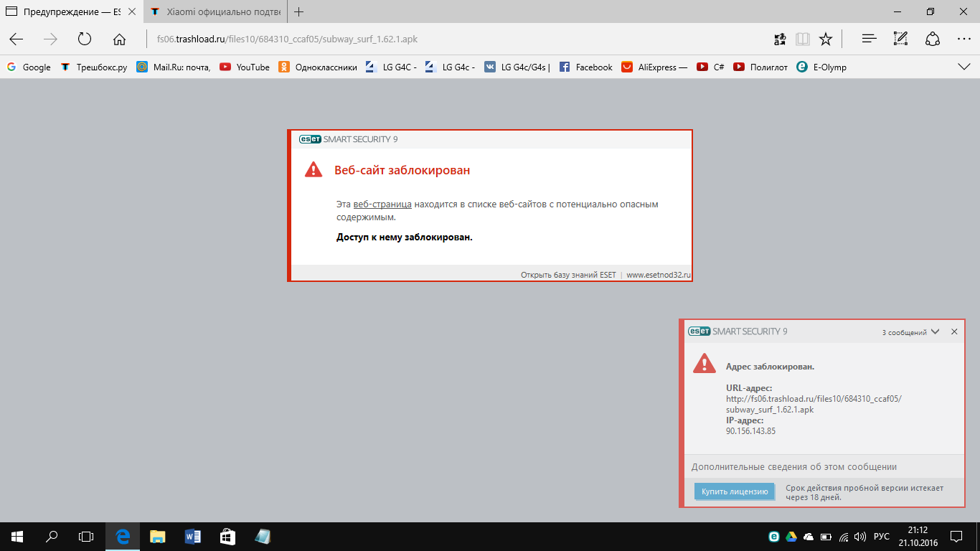This screenshot has height=551, width=980.
Task: Open the Полиглот bookmark
Action: 760,67
